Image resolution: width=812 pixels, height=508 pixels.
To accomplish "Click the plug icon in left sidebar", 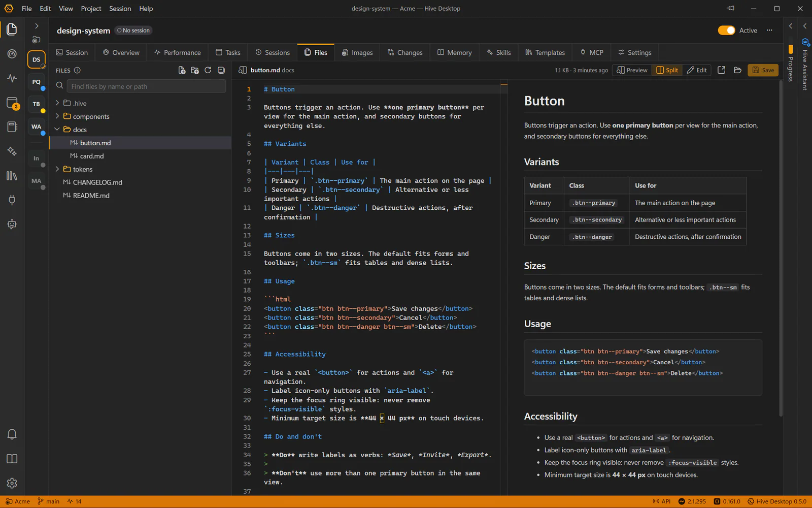I will tap(12, 200).
